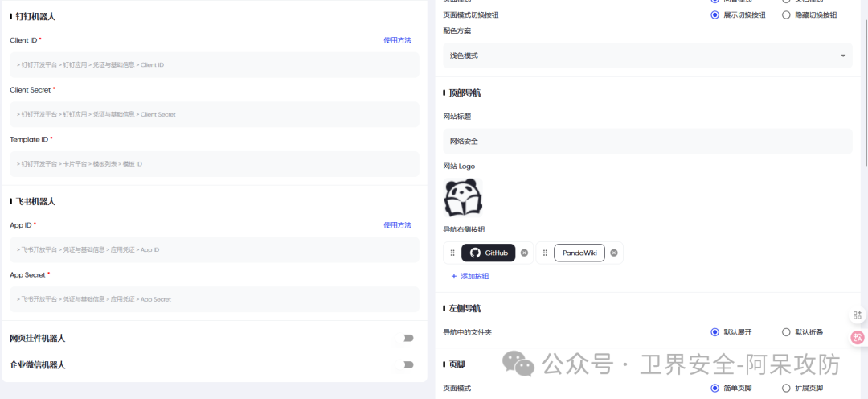868x399 pixels.
Task: Select the 默认折叠 radio option
Action: (786, 332)
